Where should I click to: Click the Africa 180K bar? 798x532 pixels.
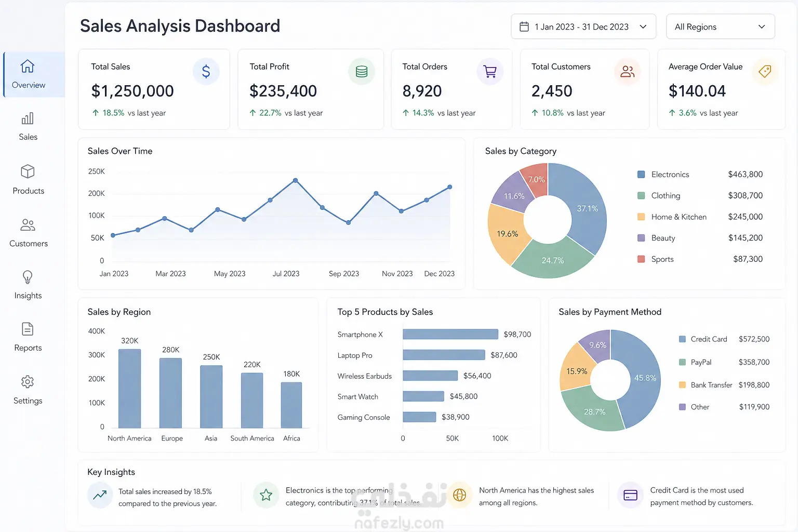point(291,405)
